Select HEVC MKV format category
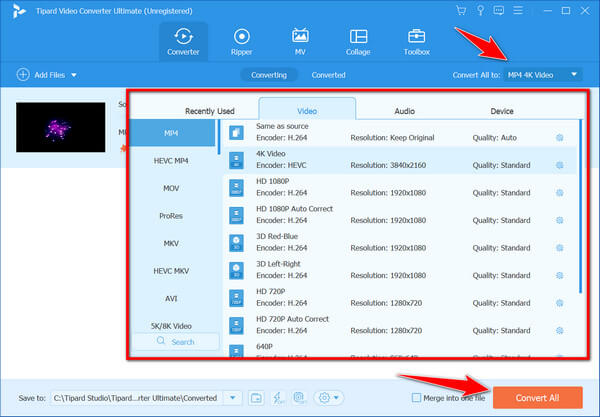This screenshot has height=417, width=600. (x=173, y=271)
